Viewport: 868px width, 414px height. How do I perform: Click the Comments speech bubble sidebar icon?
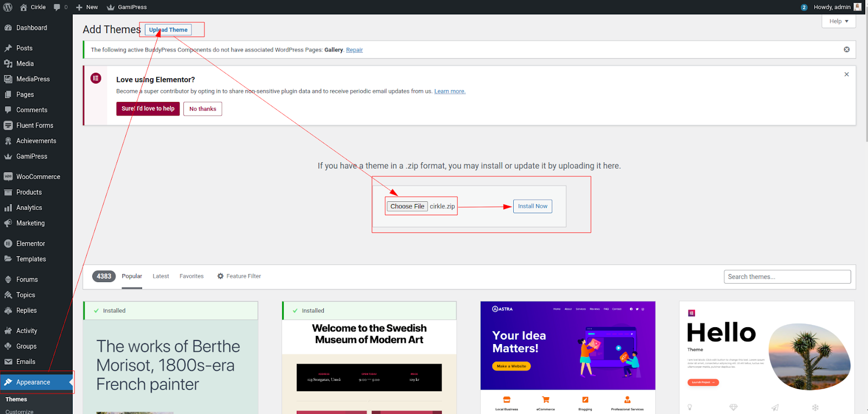pos(8,110)
